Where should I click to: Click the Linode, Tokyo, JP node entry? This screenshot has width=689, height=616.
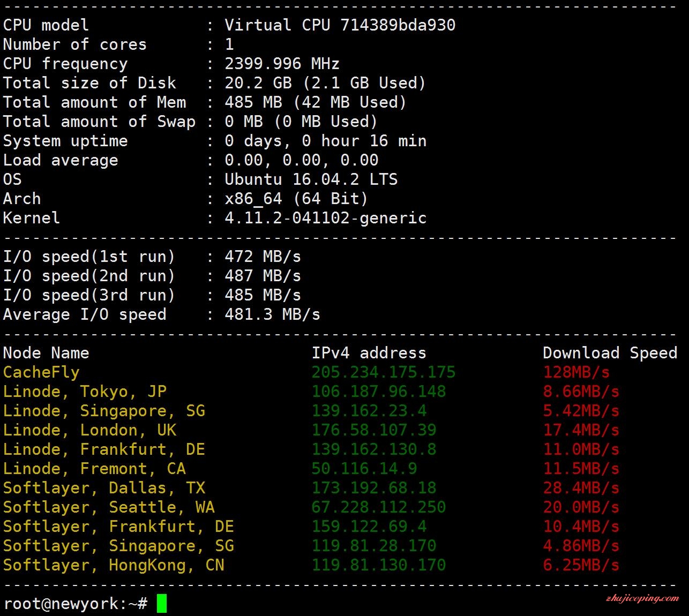[x=85, y=392]
